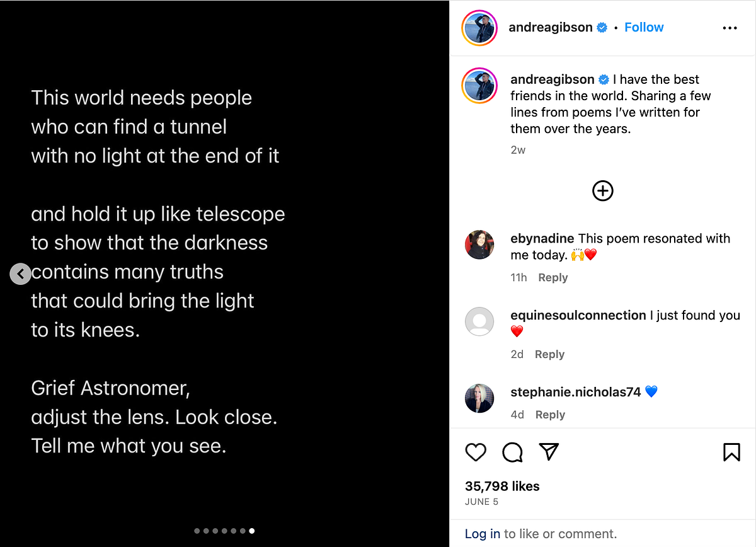This screenshot has width=756, height=547.
Task: Click the Log in link
Action: (x=483, y=534)
